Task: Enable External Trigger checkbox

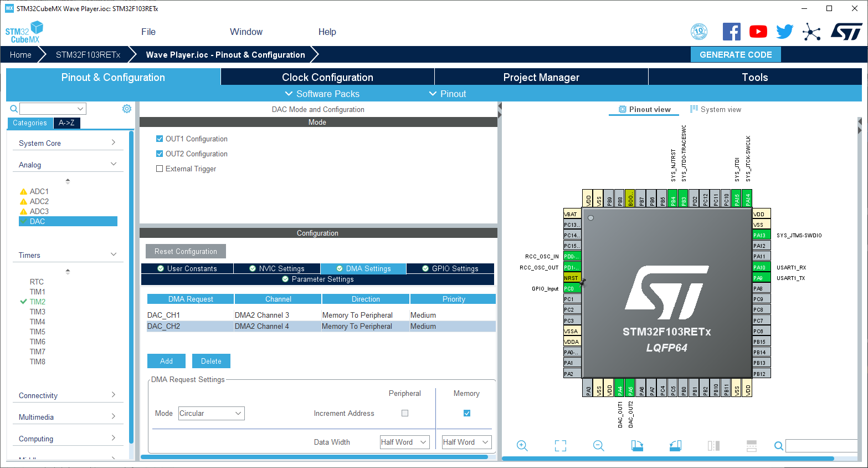Action: 160,169
